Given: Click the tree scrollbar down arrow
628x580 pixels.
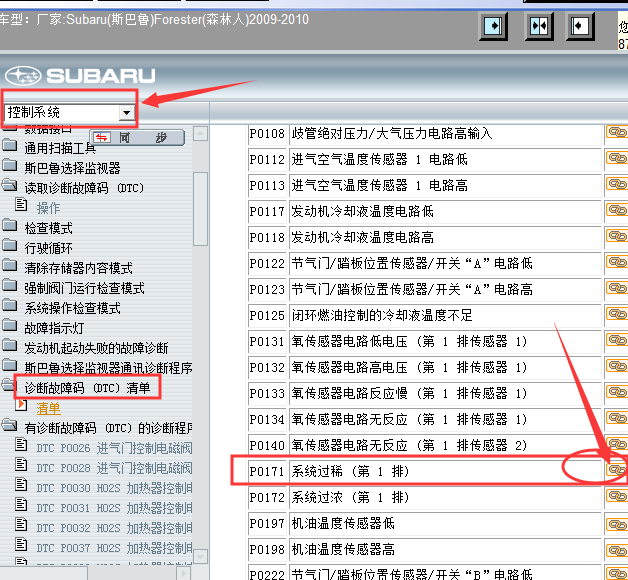Looking at the screenshot, I should (x=200, y=556).
